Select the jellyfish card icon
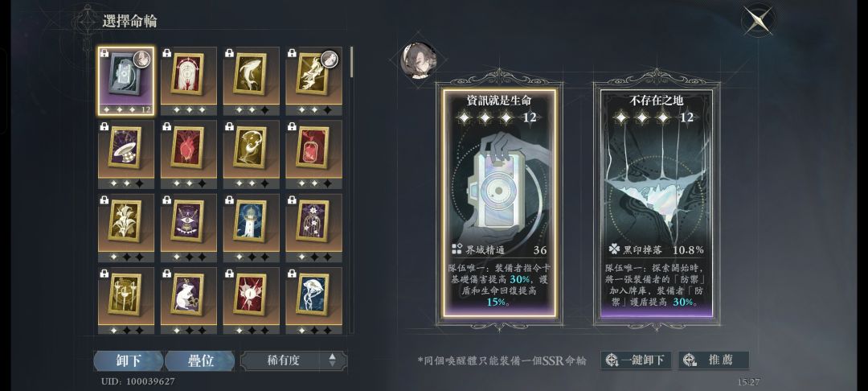 [313, 295]
